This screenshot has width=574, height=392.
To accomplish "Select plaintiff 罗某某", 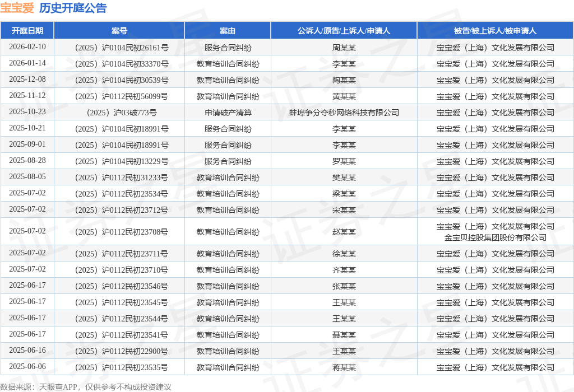I will [344, 161].
